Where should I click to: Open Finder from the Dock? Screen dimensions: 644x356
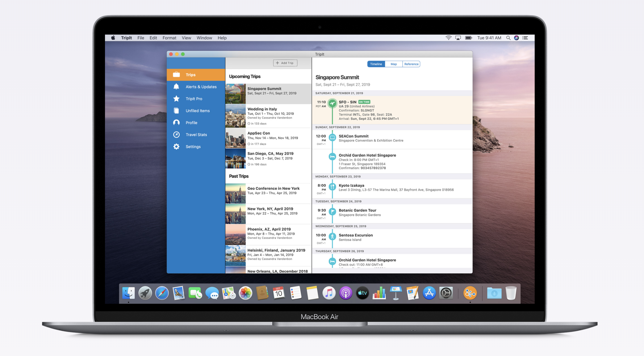pyautogui.click(x=128, y=293)
